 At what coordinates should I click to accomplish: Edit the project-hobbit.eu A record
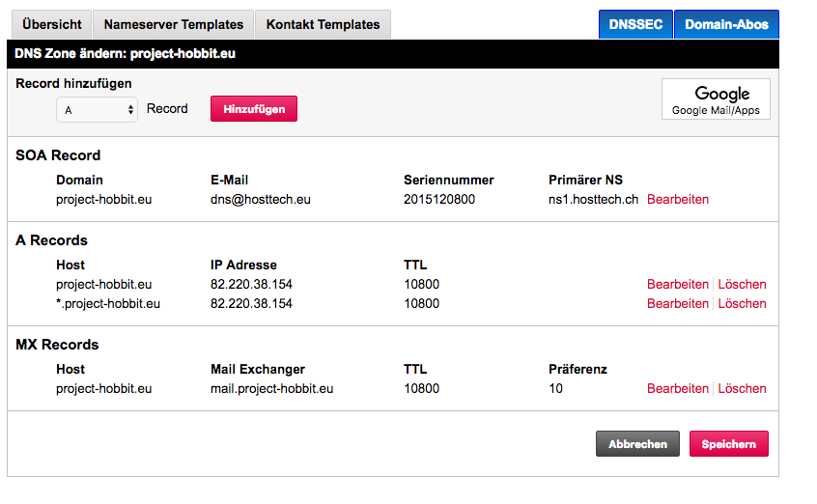point(678,285)
